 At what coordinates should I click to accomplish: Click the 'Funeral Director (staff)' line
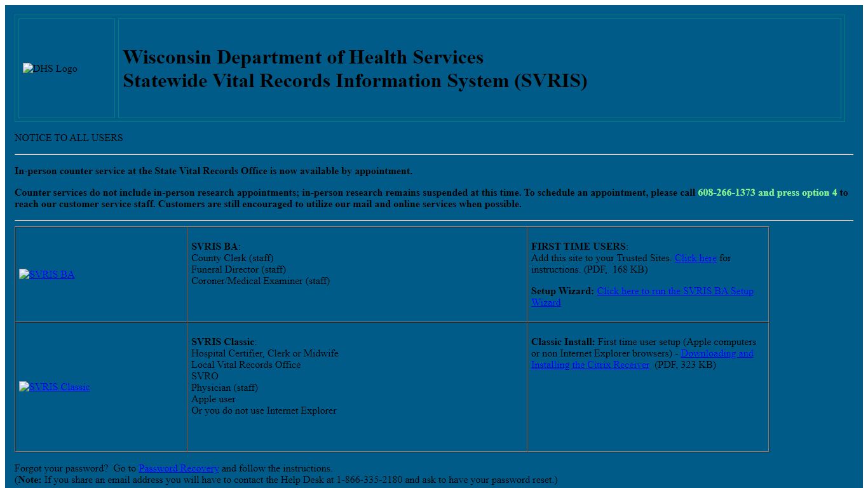(x=238, y=269)
